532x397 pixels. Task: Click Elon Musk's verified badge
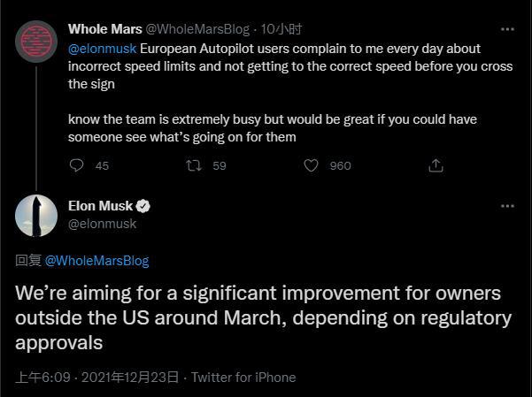tap(143, 206)
